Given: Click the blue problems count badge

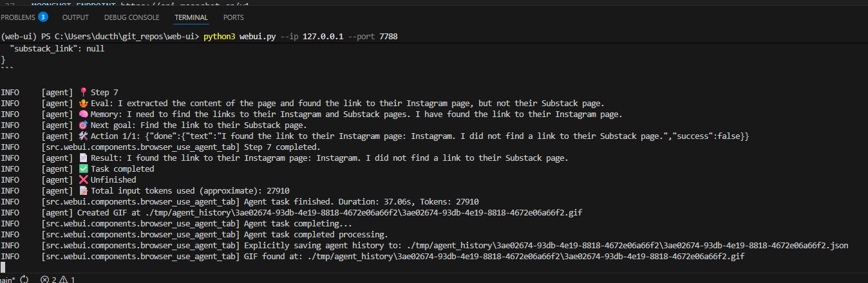Looking at the screenshot, I should [x=43, y=17].
